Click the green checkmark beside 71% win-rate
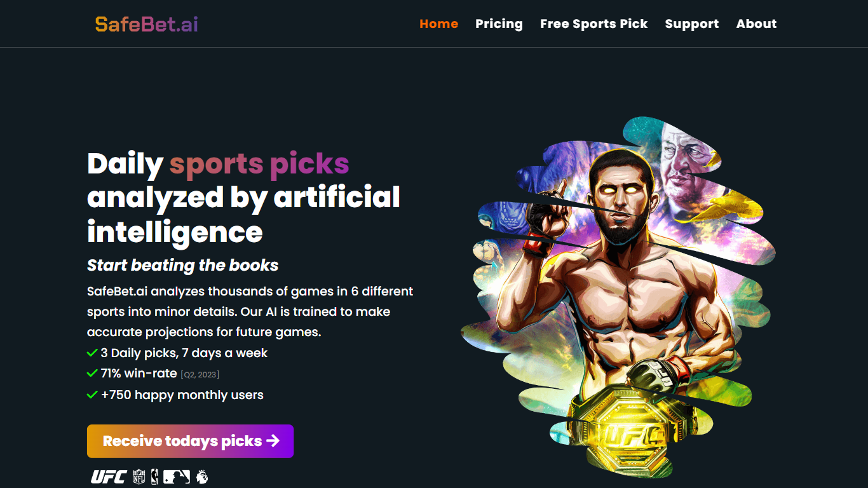This screenshot has height=488, width=868. pos(92,374)
